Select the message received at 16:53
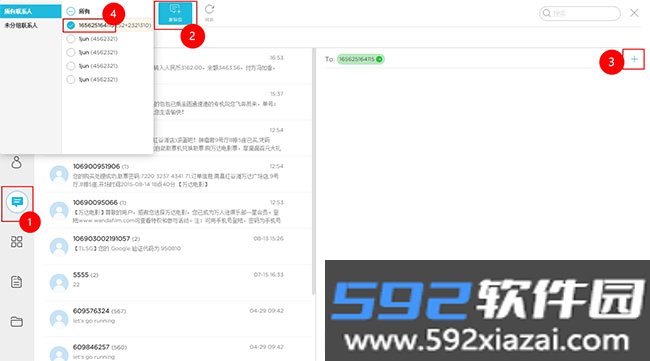650x361 pixels. click(x=232, y=66)
